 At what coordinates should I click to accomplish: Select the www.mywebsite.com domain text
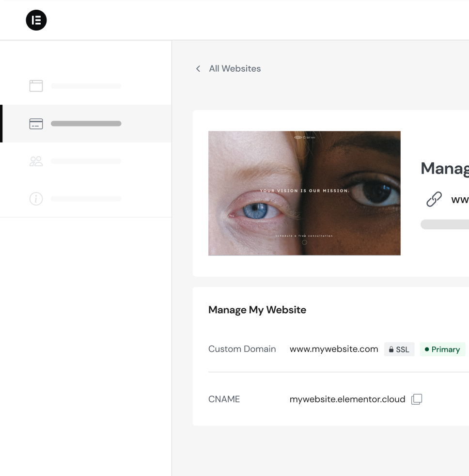(x=334, y=349)
